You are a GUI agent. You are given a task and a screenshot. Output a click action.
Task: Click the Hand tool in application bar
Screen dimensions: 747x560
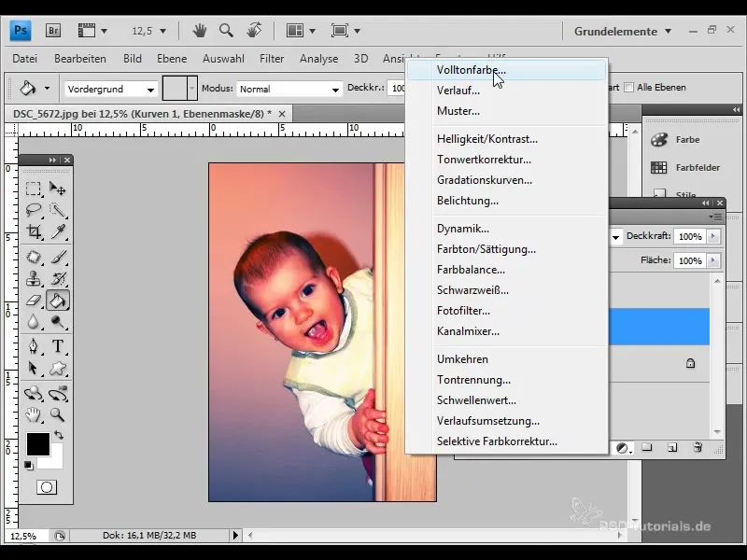199,31
